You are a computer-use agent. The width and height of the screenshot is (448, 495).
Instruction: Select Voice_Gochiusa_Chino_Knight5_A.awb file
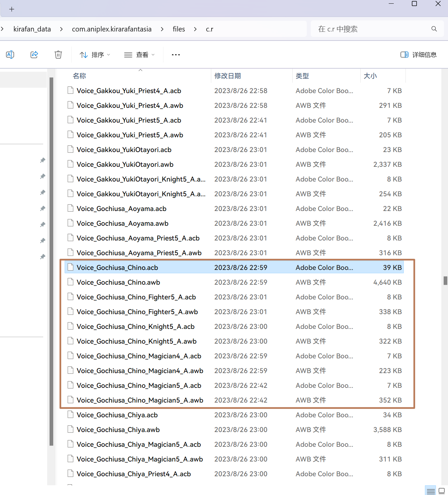click(234, 341)
